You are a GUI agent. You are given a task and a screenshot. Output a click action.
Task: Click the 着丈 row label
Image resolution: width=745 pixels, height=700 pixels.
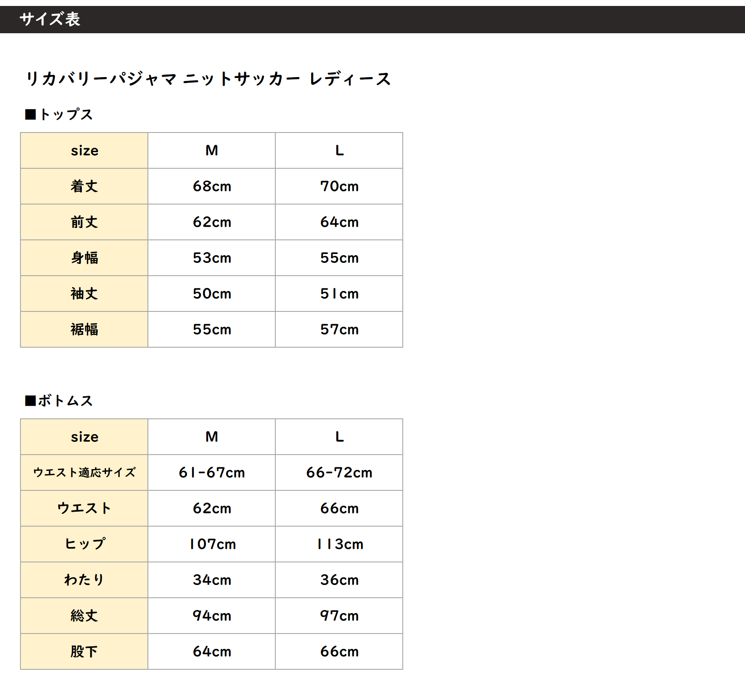84,186
